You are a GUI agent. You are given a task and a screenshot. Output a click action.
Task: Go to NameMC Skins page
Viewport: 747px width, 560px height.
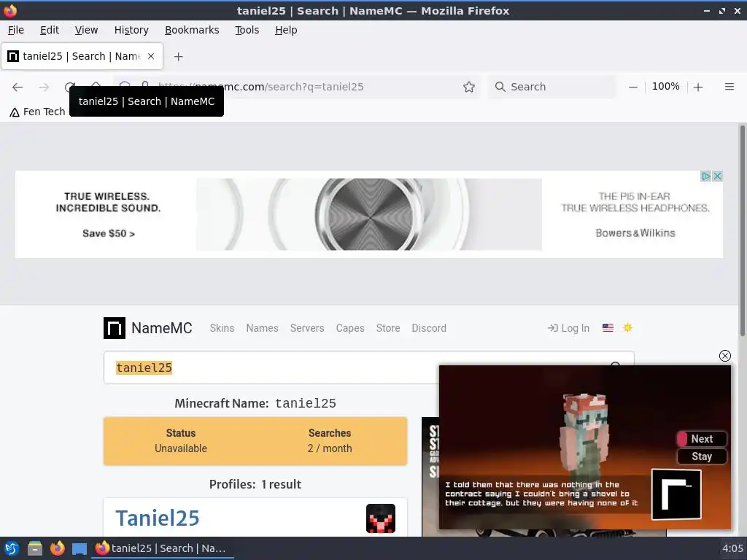222,328
